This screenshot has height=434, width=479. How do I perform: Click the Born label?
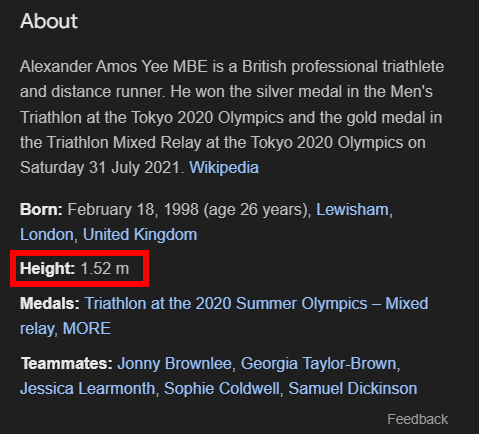tap(41, 210)
